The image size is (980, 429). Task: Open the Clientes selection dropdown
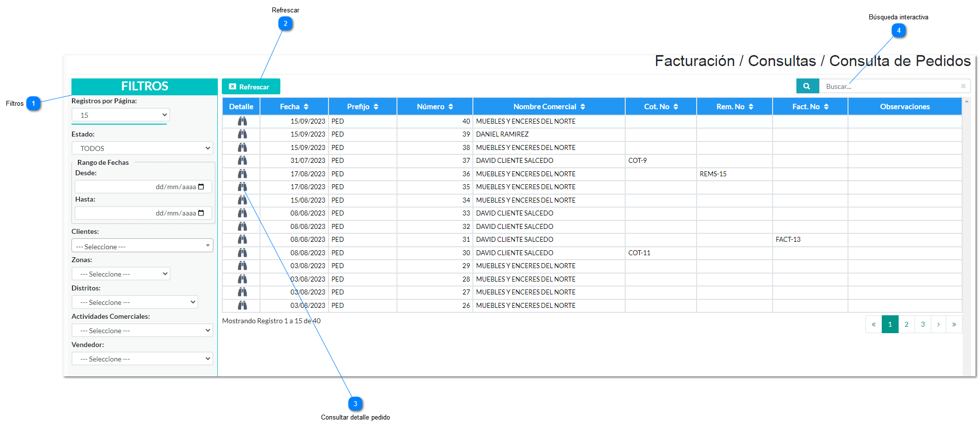tap(142, 246)
